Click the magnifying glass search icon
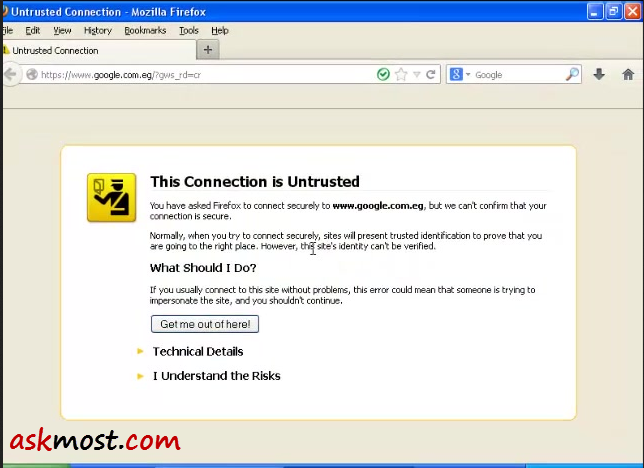The width and height of the screenshot is (644, 468). 572,74
